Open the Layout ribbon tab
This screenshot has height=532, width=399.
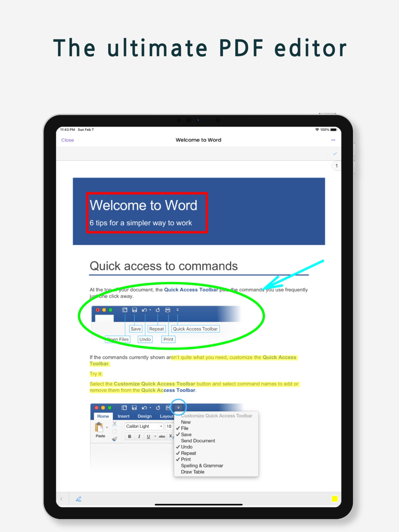click(x=166, y=416)
